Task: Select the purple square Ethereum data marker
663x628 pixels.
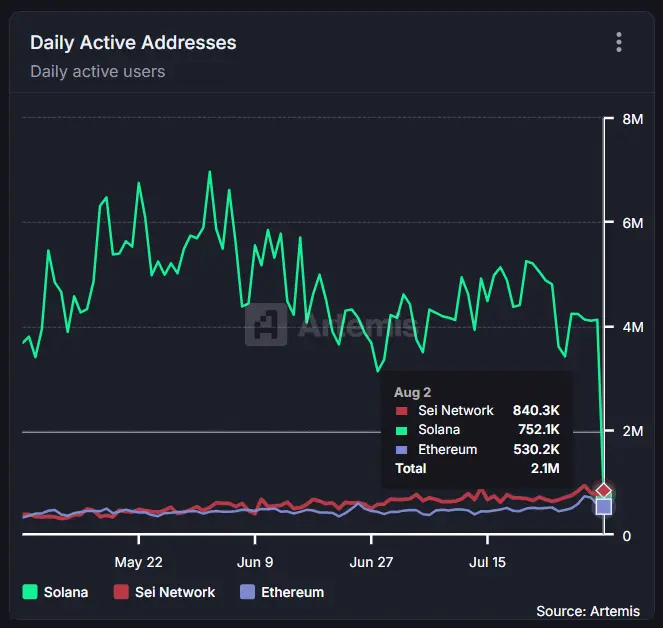Action: click(603, 507)
